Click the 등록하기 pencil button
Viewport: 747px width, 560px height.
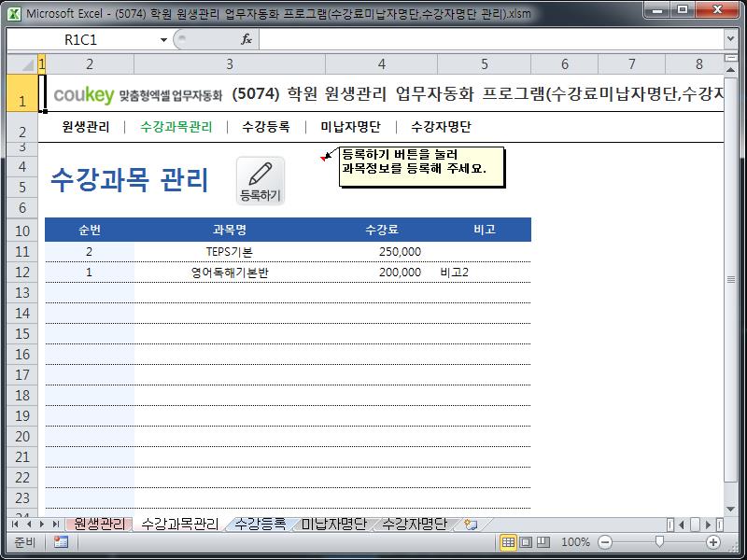(x=261, y=181)
